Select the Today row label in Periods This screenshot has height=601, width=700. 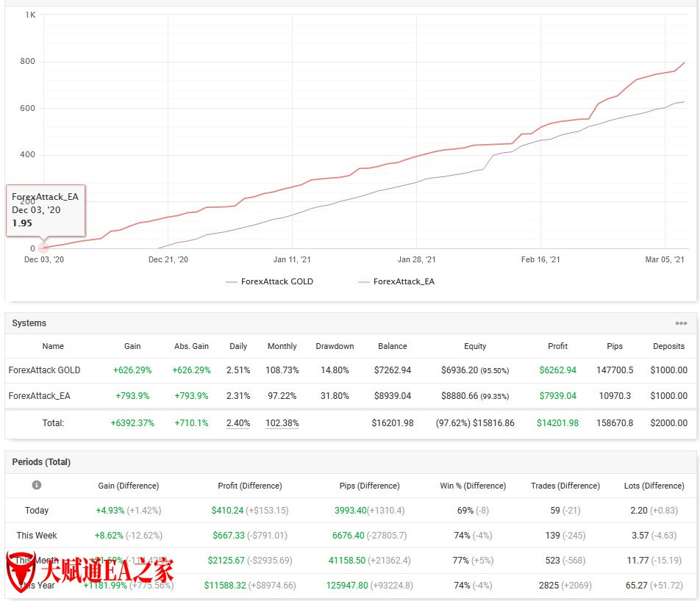[37, 511]
